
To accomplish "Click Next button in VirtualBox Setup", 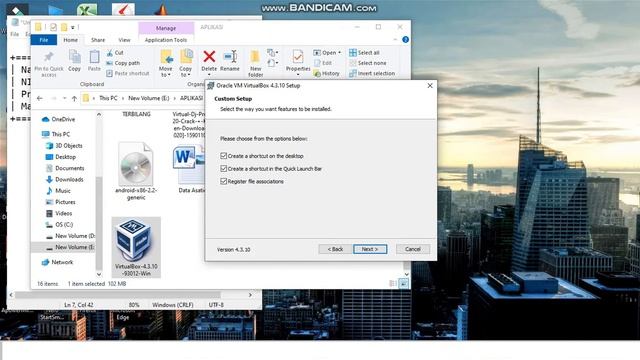I will 370,249.
